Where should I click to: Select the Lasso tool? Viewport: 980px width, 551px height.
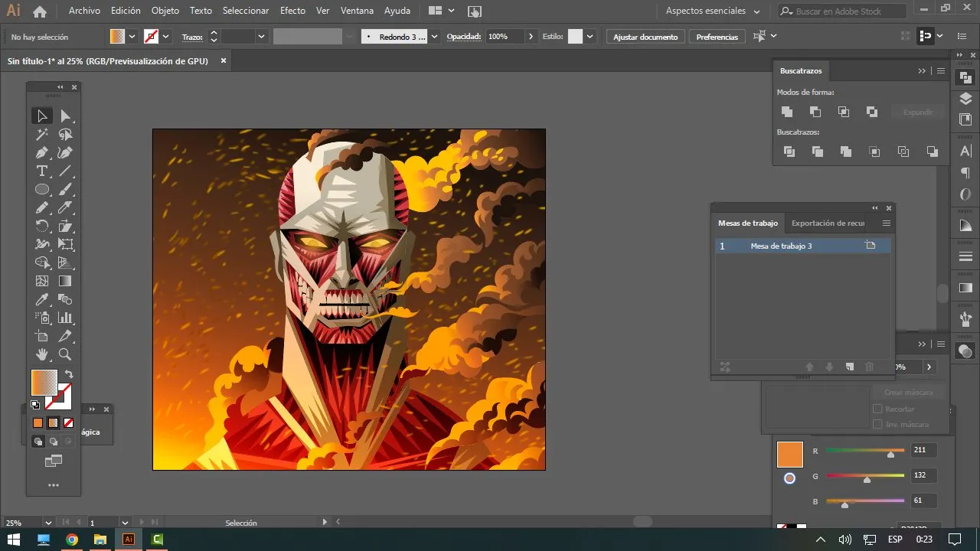click(66, 135)
